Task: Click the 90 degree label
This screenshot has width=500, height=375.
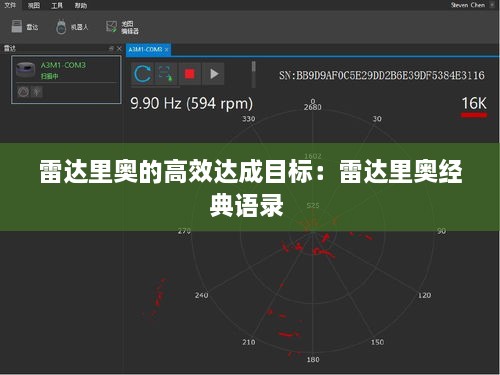Action: (441, 231)
